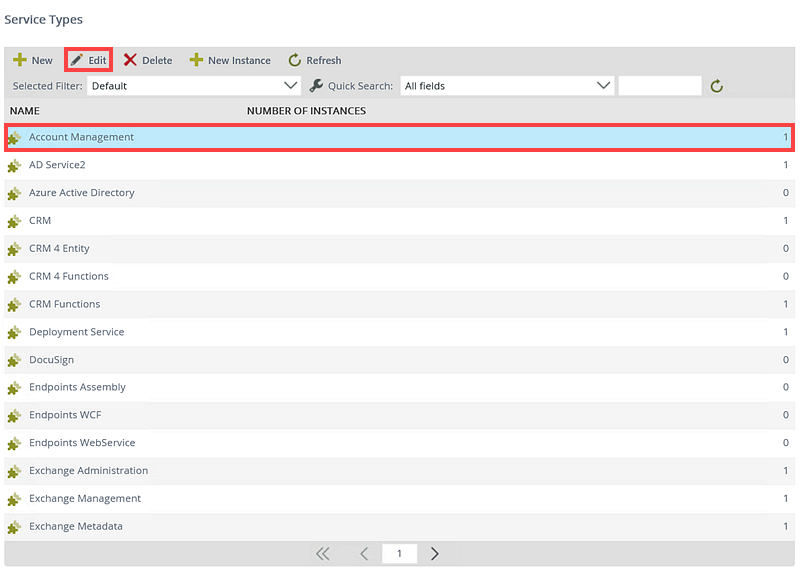The image size is (800, 570).
Task: Click puzzle icon next to Endpoints WebService
Action: point(14,444)
